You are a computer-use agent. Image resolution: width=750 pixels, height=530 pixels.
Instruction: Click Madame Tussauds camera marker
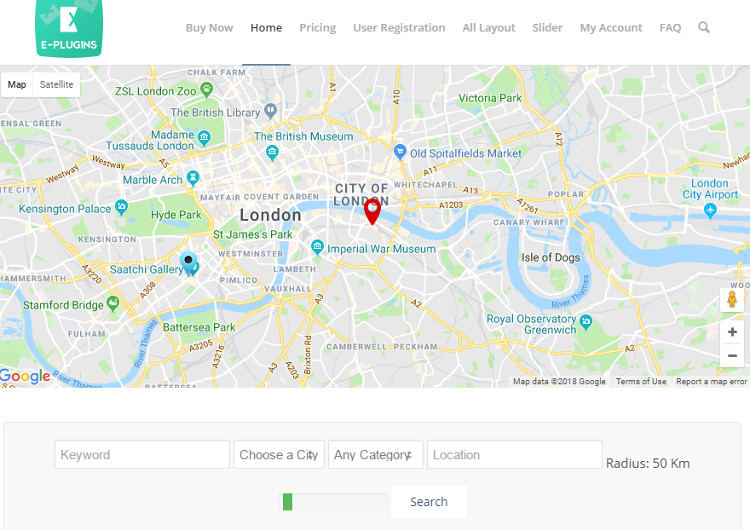click(x=204, y=138)
